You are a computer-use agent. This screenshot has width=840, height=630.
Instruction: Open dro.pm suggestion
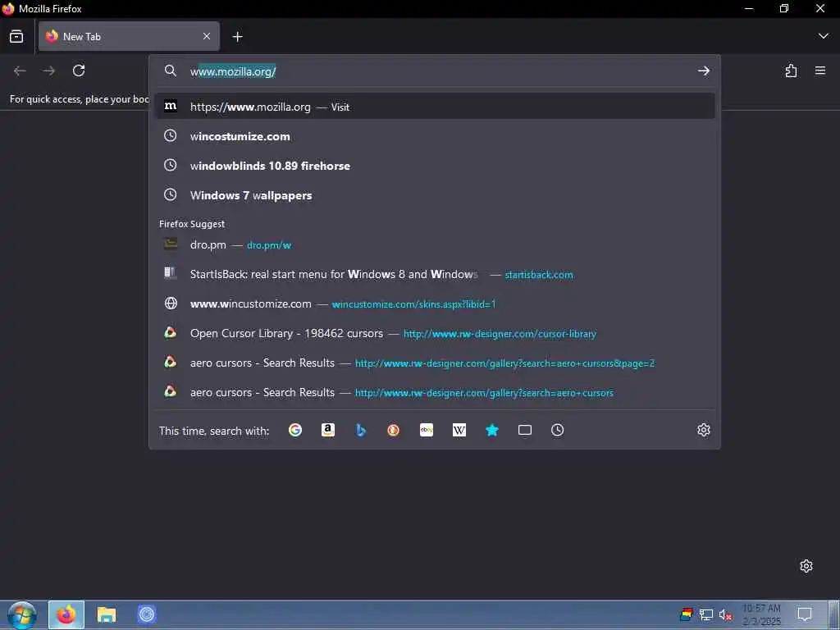pyautogui.click(x=435, y=244)
